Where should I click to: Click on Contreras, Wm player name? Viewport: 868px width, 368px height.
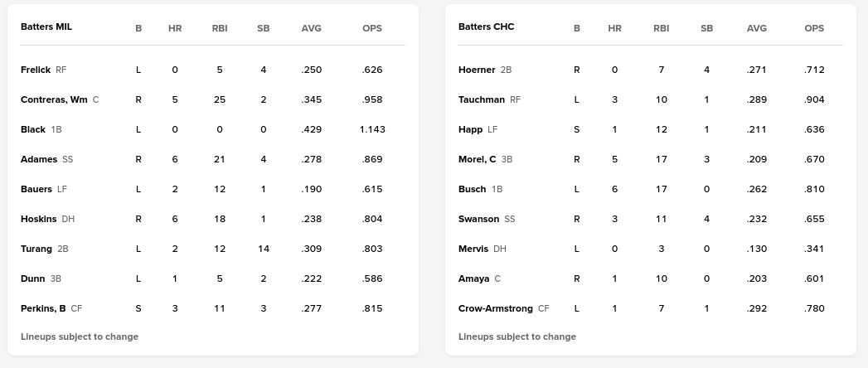pos(54,99)
